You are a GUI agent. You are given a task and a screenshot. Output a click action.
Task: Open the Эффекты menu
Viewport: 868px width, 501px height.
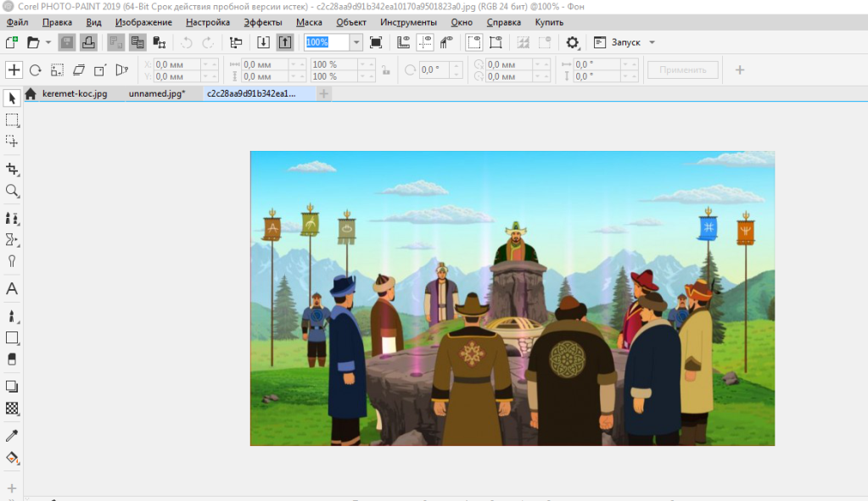point(263,22)
